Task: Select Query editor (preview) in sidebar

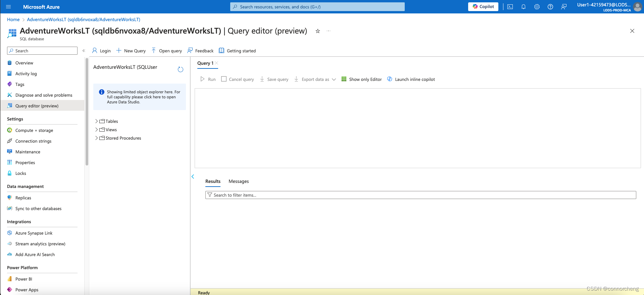Action: pyautogui.click(x=42, y=106)
